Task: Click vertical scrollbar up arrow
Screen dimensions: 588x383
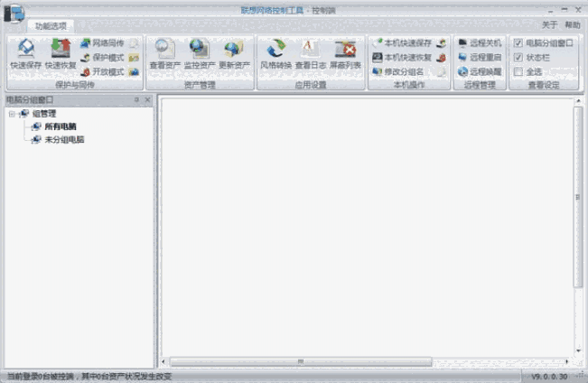Action: coord(578,101)
